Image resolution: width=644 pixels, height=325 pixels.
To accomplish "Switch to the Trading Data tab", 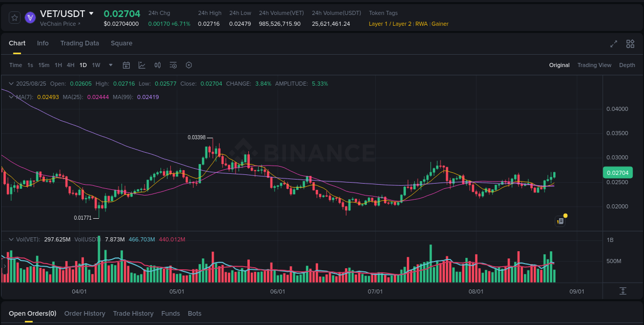I will pos(79,43).
